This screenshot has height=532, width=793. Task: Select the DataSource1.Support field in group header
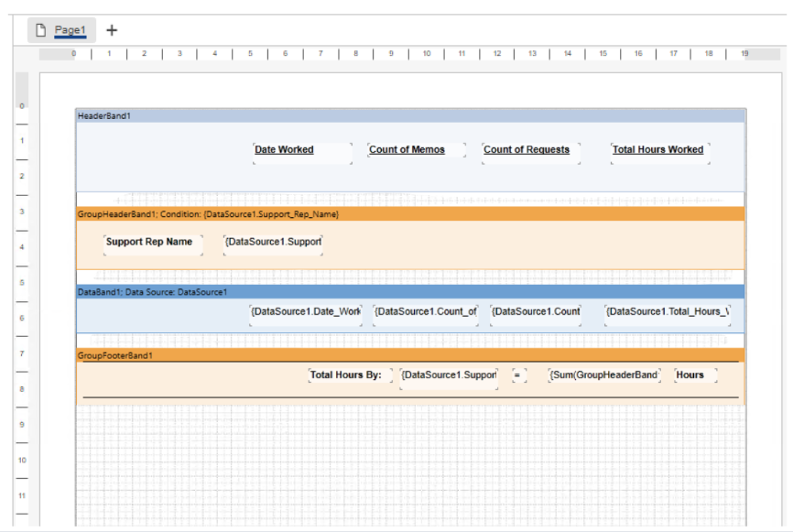(273, 243)
